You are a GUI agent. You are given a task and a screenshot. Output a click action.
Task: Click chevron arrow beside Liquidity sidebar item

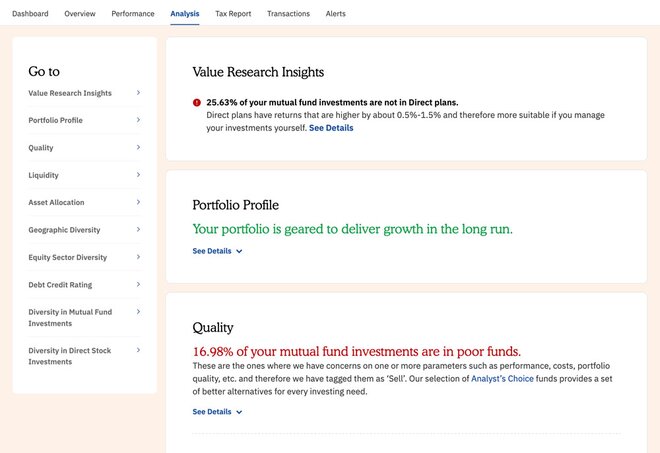pos(138,175)
